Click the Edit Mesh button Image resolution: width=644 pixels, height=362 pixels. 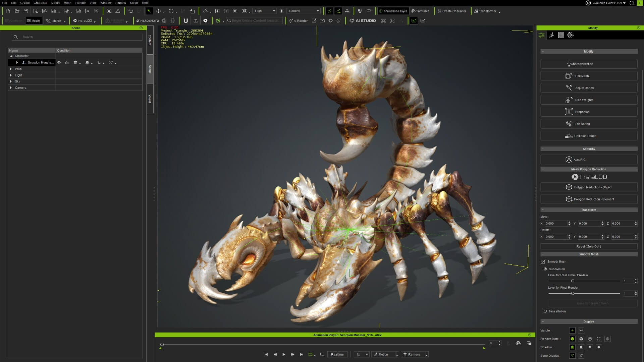pyautogui.click(x=589, y=76)
